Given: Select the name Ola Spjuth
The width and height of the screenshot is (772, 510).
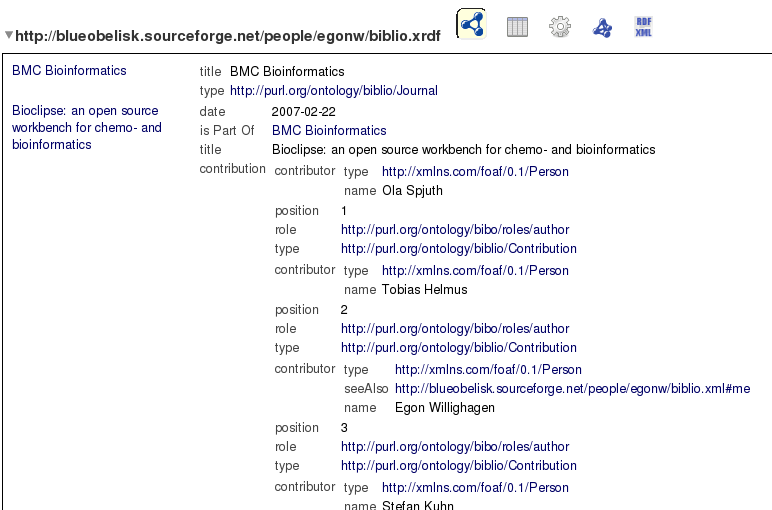Looking at the screenshot, I should 412,191.
